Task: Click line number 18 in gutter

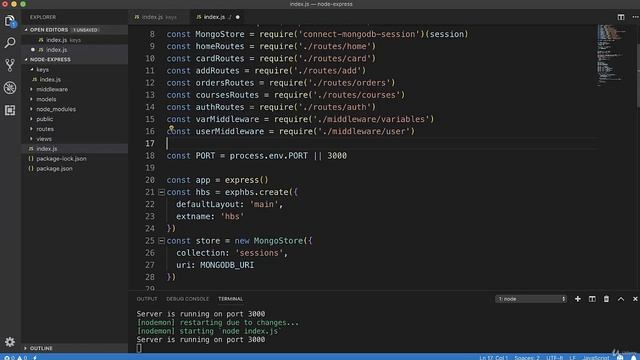Action: click(150, 156)
